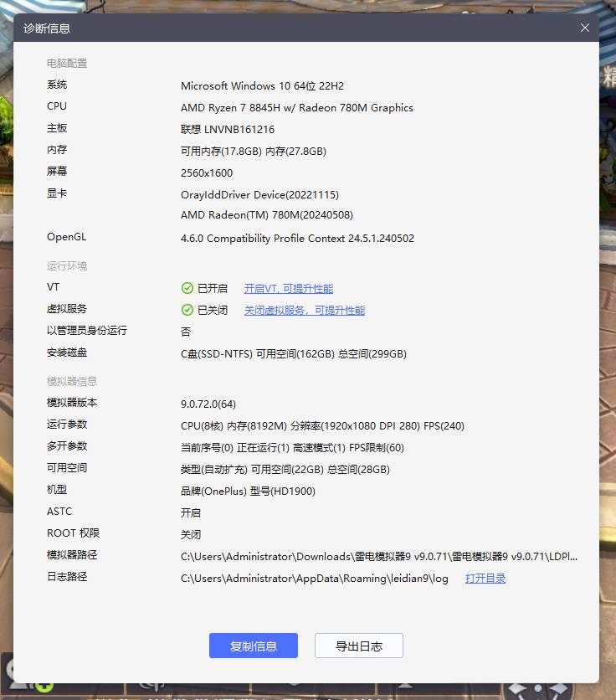616x700 pixels.
Task: Open log folder via 打开目录 link
Action: (485, 579)
